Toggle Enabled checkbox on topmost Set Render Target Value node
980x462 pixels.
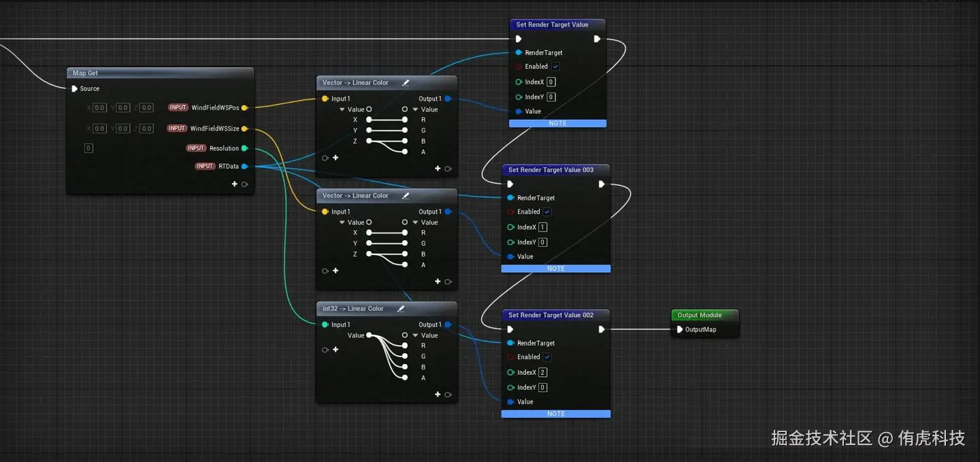point(556,67)
